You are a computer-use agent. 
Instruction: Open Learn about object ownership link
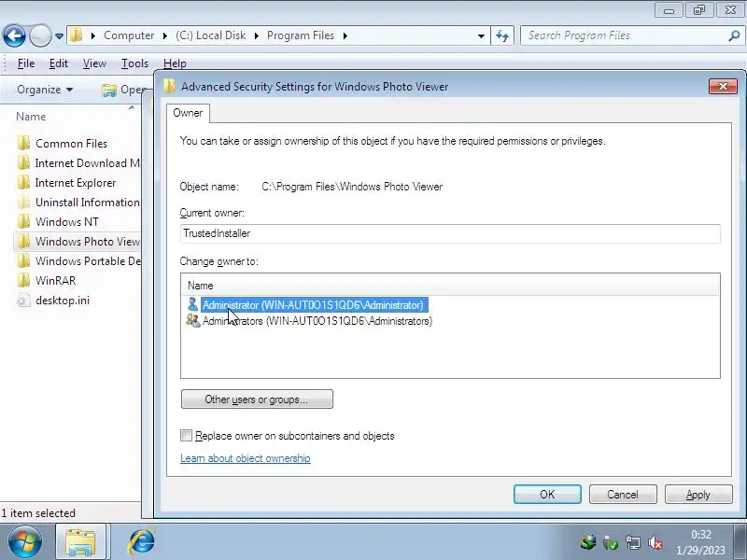click(246, 458)
